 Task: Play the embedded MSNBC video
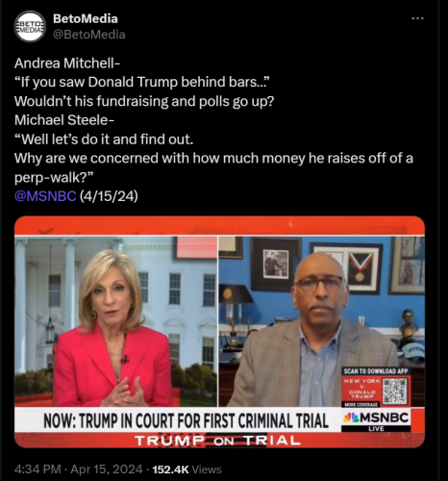pyautogui.click(x=219, y=332)
